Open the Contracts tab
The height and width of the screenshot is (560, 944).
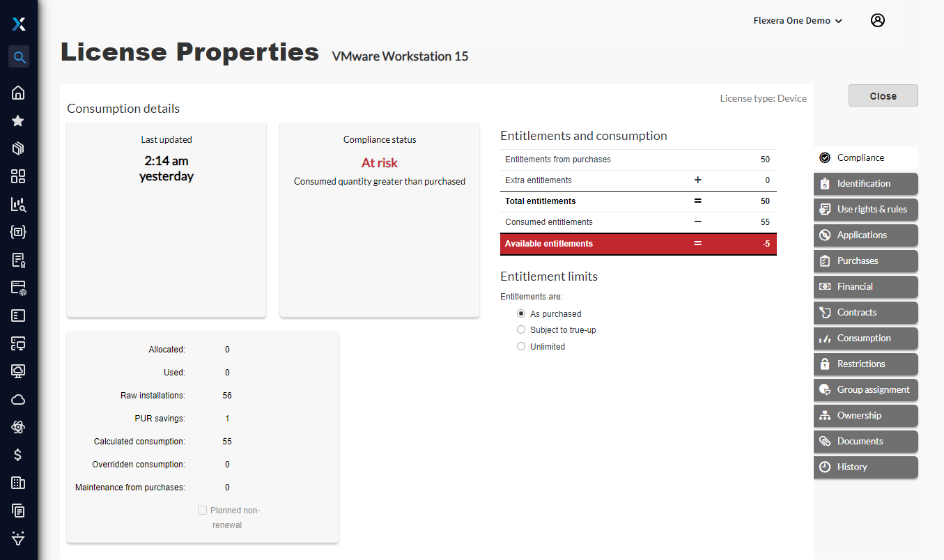[x=865, y=313]
